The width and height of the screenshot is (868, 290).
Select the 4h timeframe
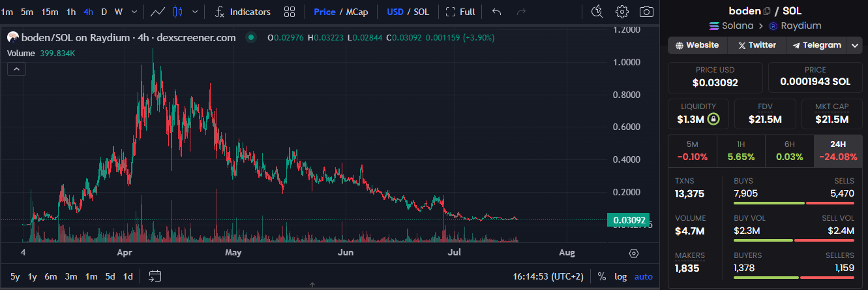coord(88,12)
